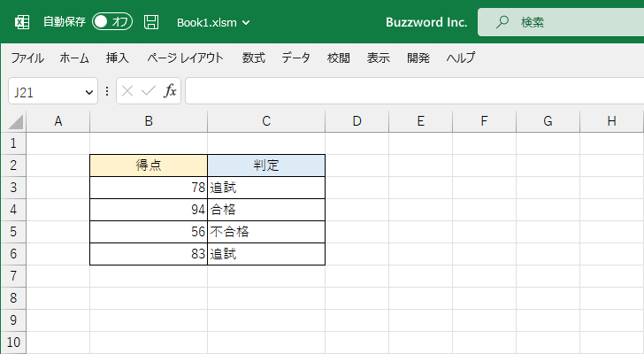Select the 追試 cell in row 3
This screenshot has height=354, width=644.
coord(266,188)
